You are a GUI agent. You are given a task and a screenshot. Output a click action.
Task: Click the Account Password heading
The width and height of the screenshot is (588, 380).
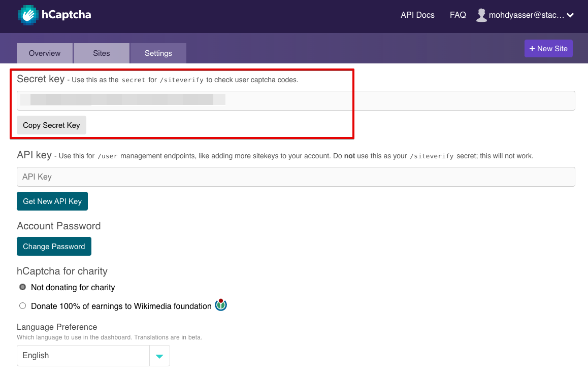coord(59,226)
